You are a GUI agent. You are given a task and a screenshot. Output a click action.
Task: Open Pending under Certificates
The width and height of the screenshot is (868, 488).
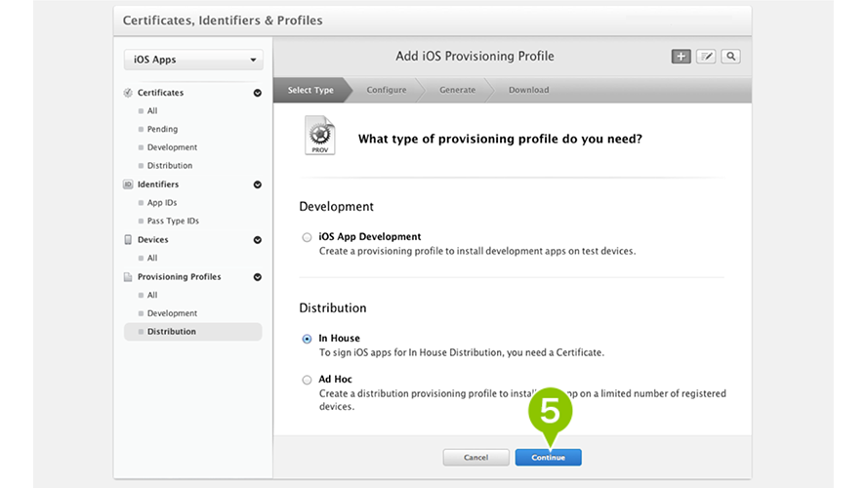coord(162,129)
